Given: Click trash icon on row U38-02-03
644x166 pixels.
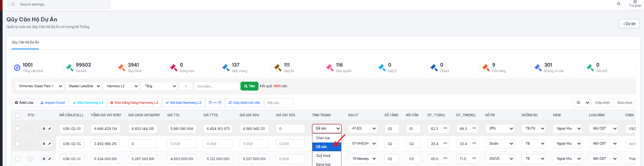Looking at the screenshot, I should tap(44, 159).
